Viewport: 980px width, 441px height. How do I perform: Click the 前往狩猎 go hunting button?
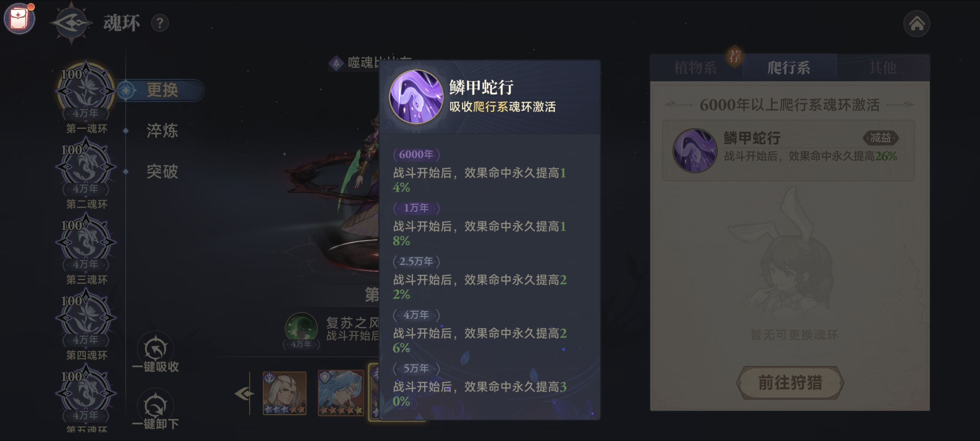pyautogui.click(x=790, y=382)
